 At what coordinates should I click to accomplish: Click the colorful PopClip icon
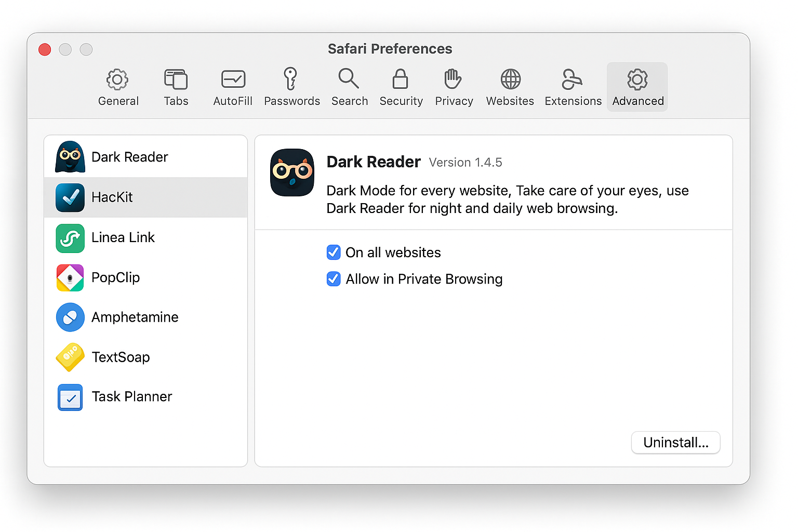(70, 278)
